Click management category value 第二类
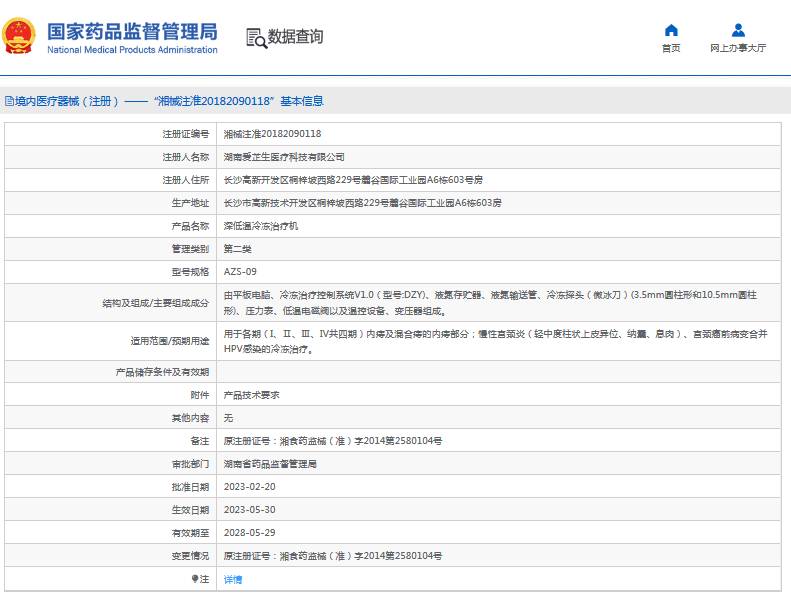 coord(238,249)
